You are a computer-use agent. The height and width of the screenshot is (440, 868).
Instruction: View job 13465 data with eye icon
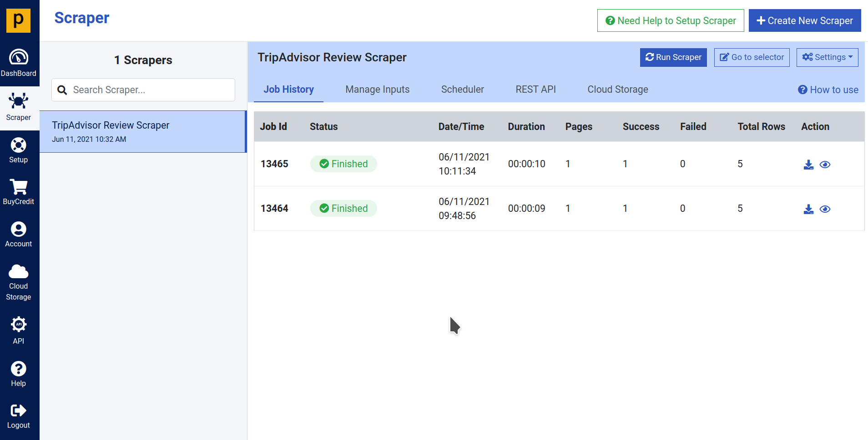click(x=825, y=165)
